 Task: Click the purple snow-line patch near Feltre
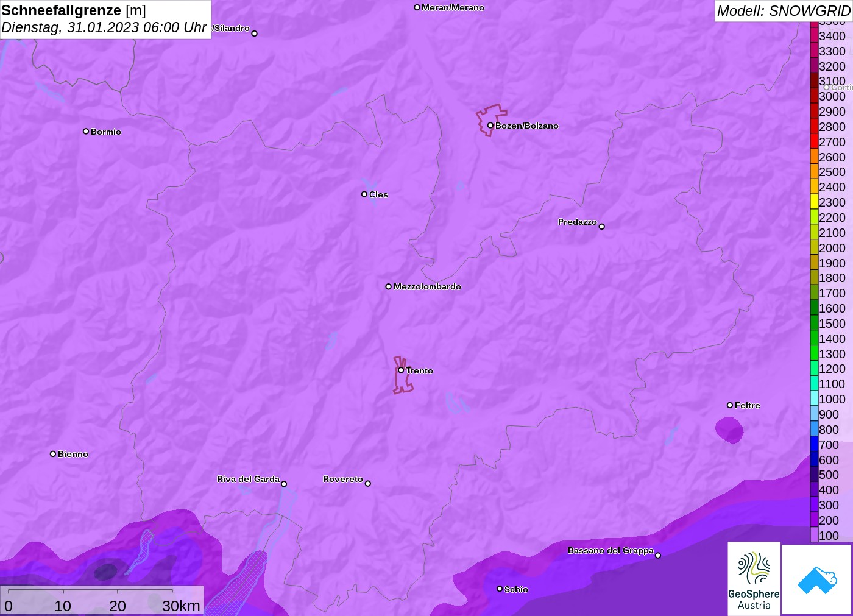[729, 430]
